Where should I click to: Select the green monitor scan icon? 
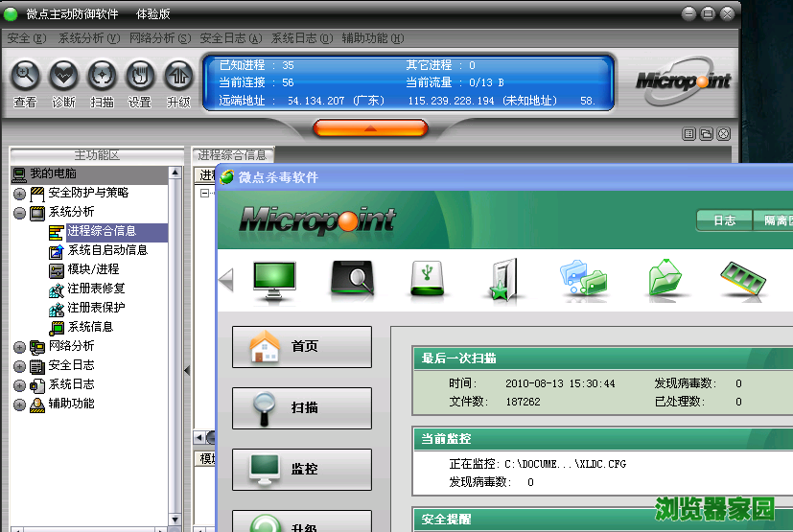[274, 278]
